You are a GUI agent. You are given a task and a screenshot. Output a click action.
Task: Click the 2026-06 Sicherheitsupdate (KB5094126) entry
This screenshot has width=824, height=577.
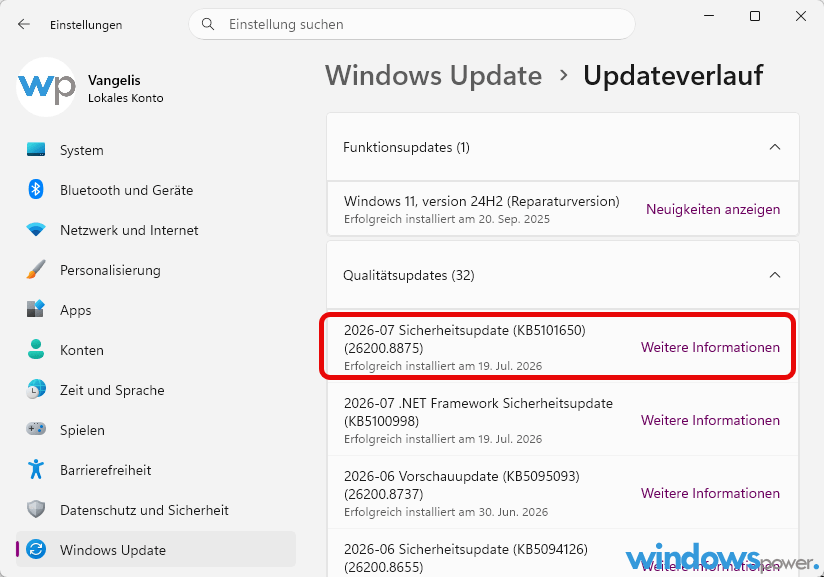click(x=563, y=553)
